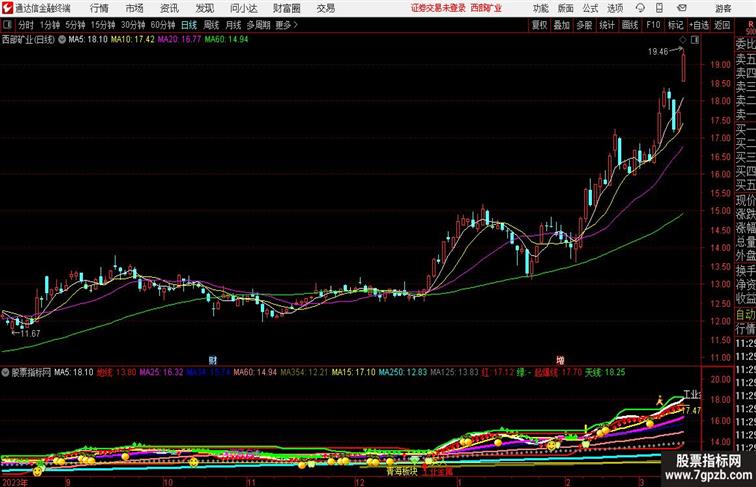
Task: Select the 多周期 multi-period tab
Action: point(258,25)
